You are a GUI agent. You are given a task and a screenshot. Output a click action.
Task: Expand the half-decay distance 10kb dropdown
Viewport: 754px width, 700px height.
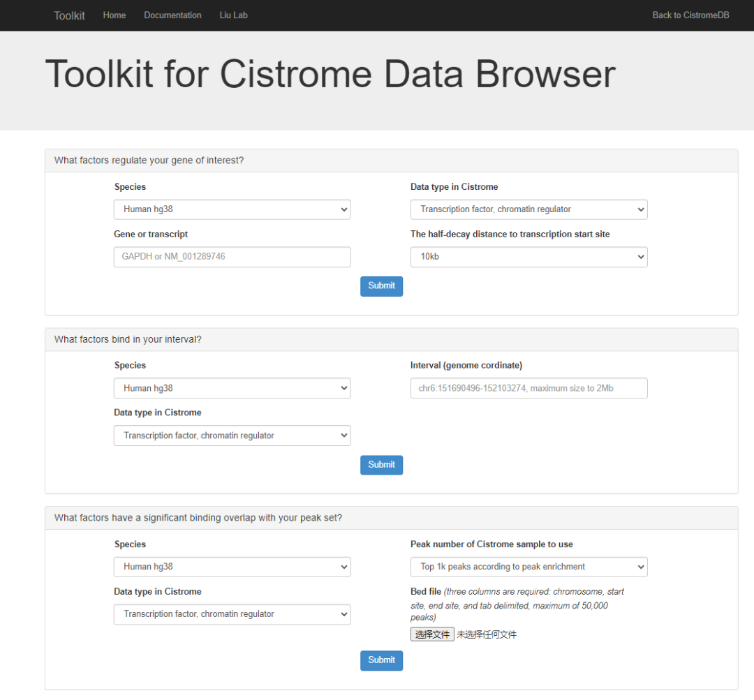click(x=529, y=257)
